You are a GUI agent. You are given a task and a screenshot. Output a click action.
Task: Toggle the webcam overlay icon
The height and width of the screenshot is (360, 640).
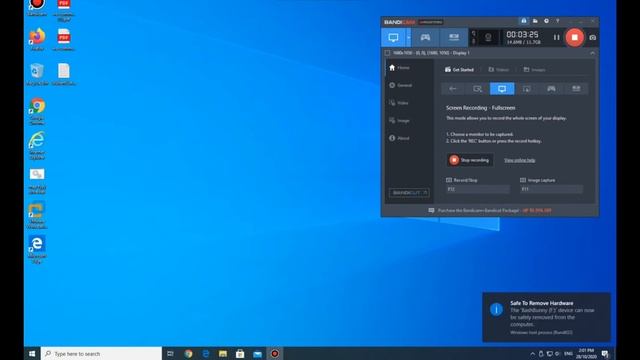point(488,38)
